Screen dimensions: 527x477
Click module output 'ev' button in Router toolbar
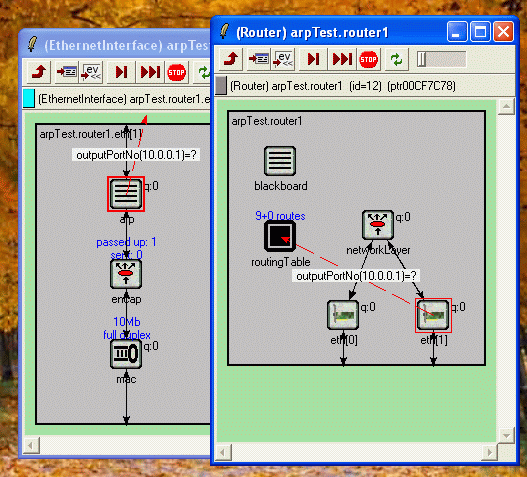click(x=283, y=59)
